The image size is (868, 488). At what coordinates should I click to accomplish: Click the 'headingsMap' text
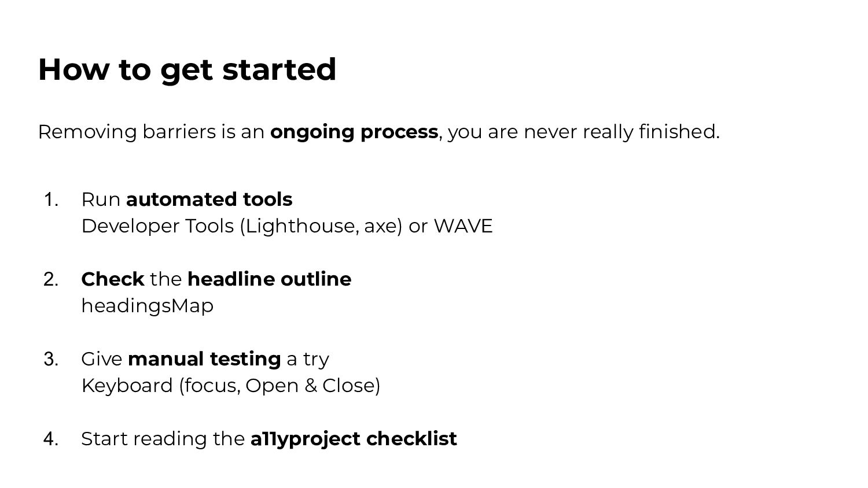148,306
